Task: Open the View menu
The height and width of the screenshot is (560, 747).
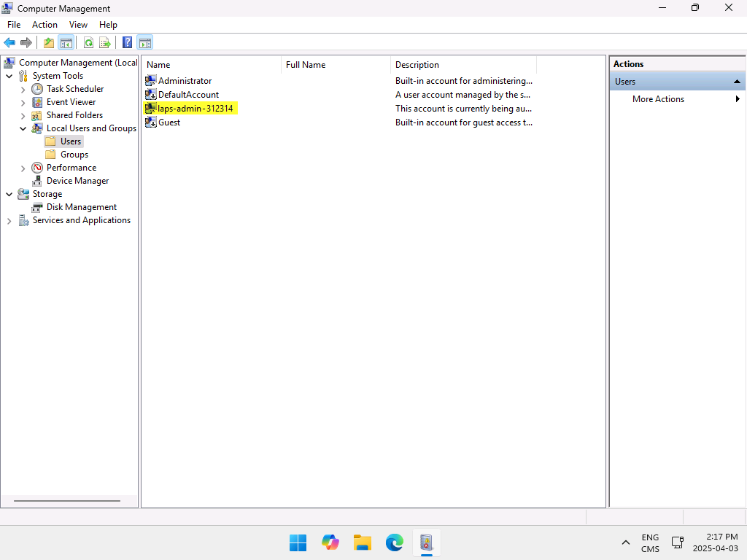Action: (78, 25)
